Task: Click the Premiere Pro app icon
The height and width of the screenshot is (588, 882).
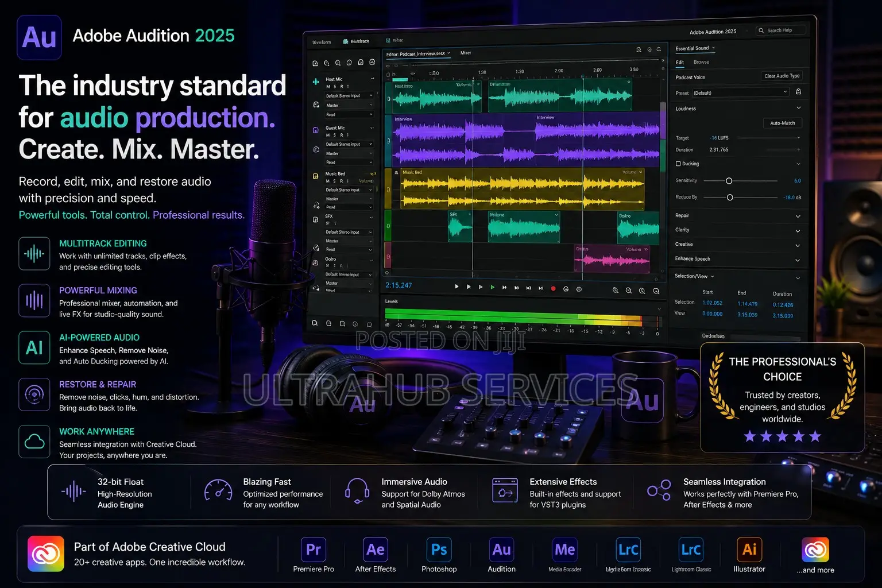Action: point(314,550)
